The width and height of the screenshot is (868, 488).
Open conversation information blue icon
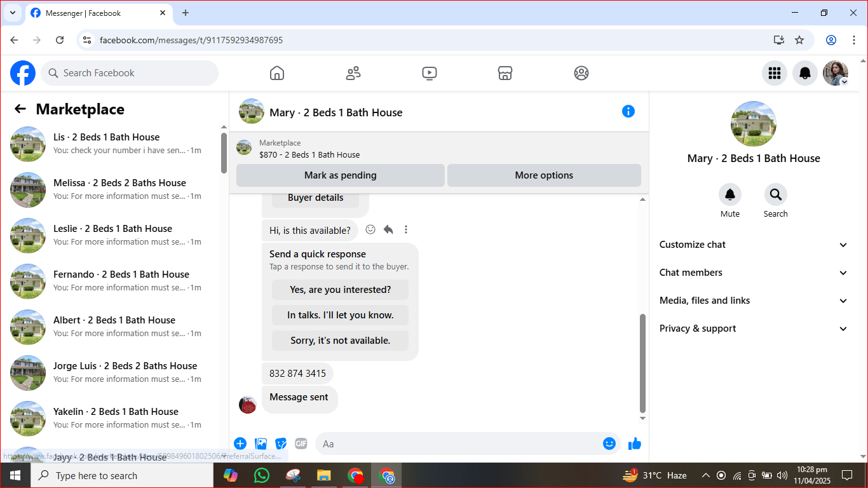tap(628, 112)
